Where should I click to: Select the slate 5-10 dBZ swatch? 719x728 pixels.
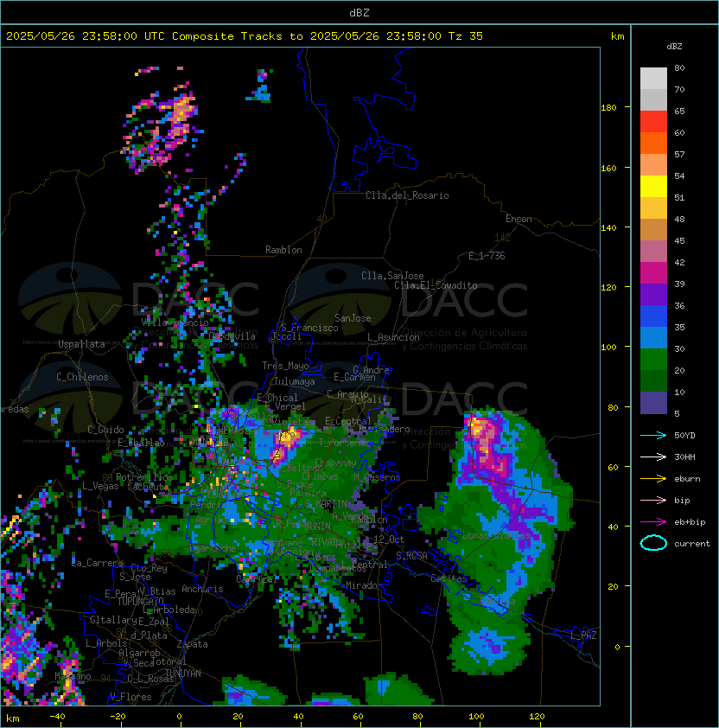pos(653,403)
